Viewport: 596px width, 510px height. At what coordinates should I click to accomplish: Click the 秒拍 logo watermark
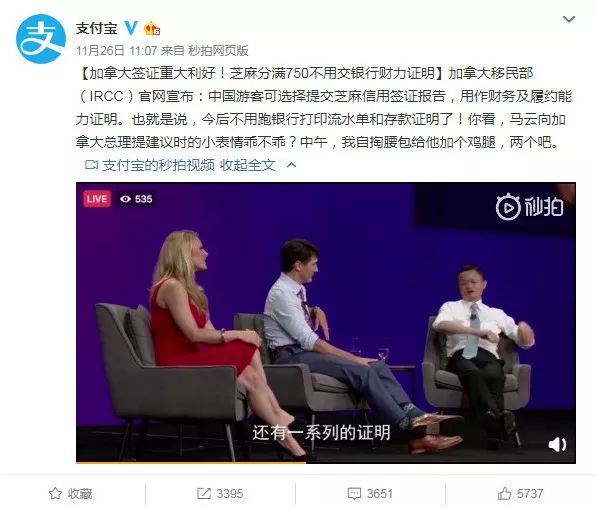coord(529,207)
